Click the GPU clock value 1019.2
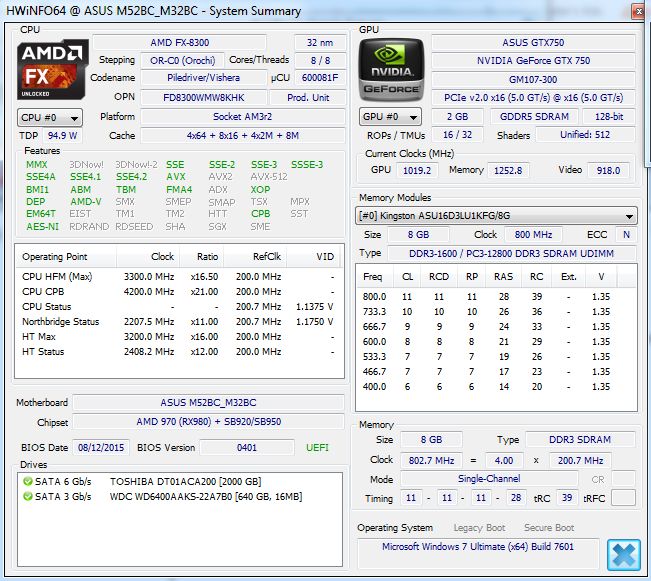The width and height of the screenshot is (651, 581). coord(417,171)
